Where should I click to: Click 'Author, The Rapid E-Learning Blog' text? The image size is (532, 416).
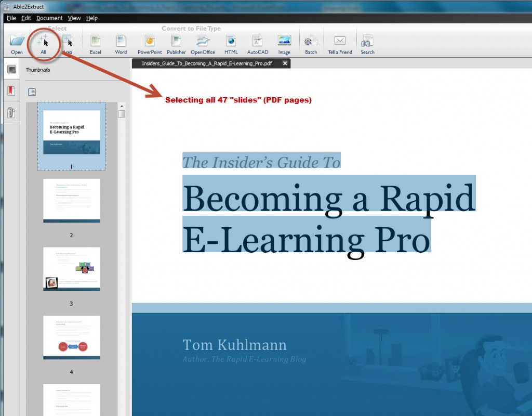click(x=244, y=359)
